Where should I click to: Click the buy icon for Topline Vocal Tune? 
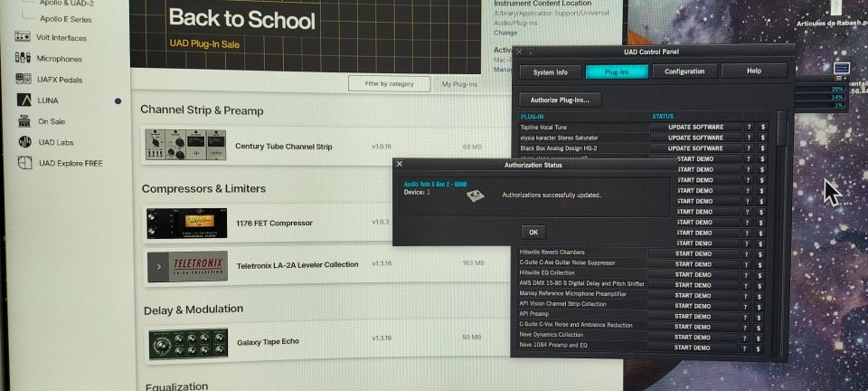coord(762,128)
